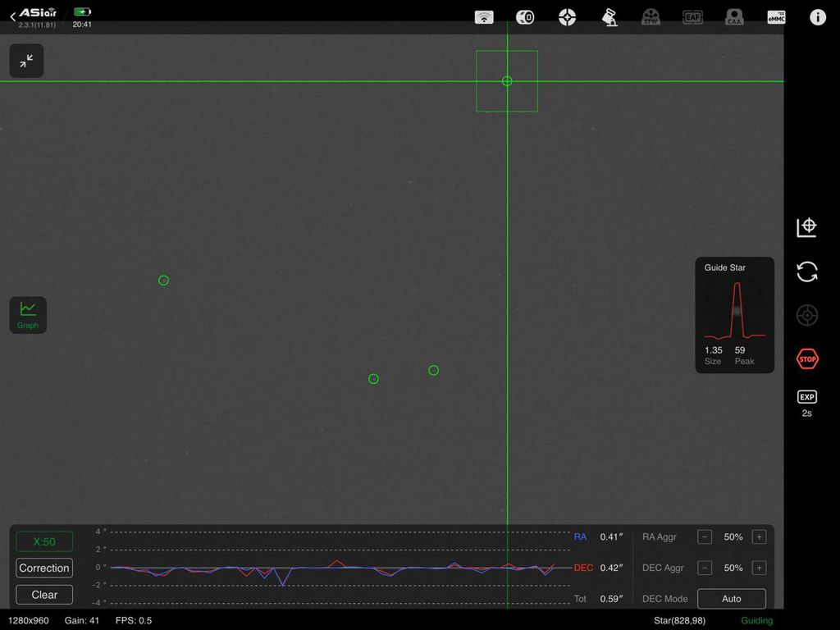Image resolution: width=840 pixels, height=630 pixels.
Task: Open the filter wheel EFW icon
Action: point(651,17)
